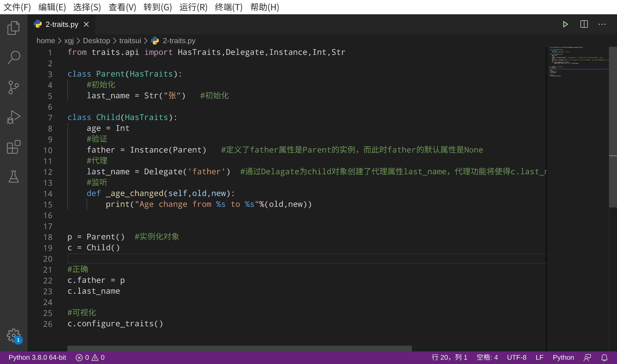This screenshot has width=617, height=364.
Task: Open the editor More Actions menu
Action: pos(602,24)
